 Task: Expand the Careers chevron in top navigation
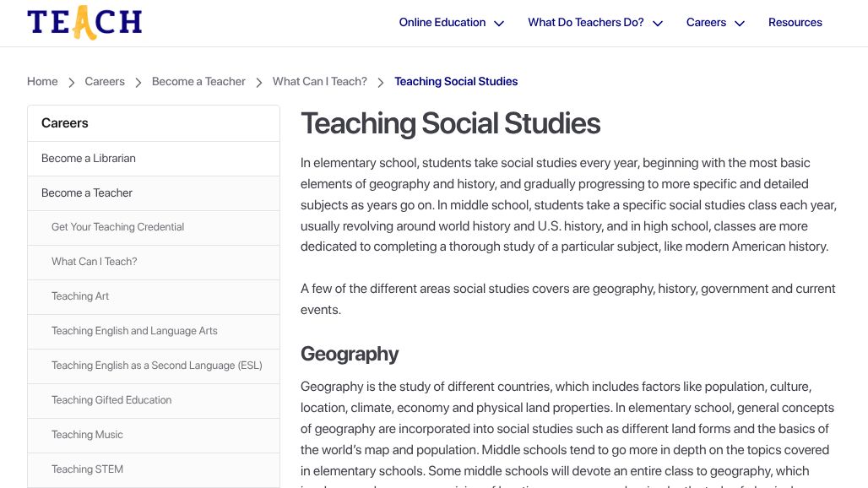coord(740,24)
